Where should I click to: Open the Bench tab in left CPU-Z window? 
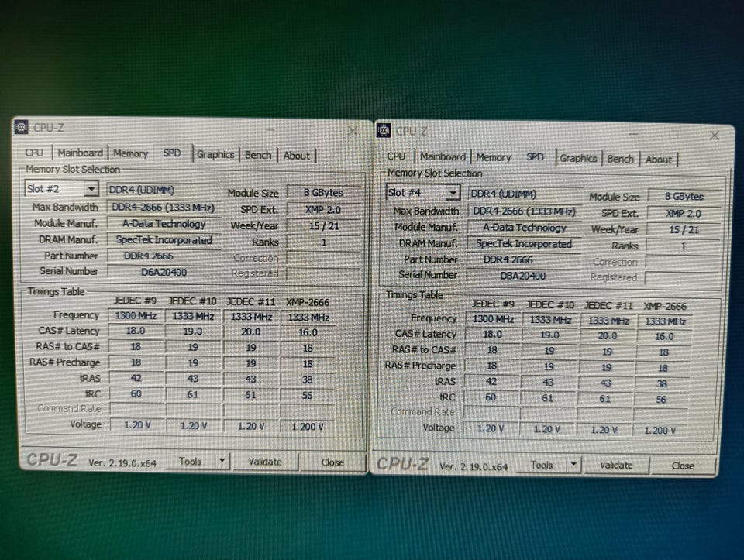point(258,155)
